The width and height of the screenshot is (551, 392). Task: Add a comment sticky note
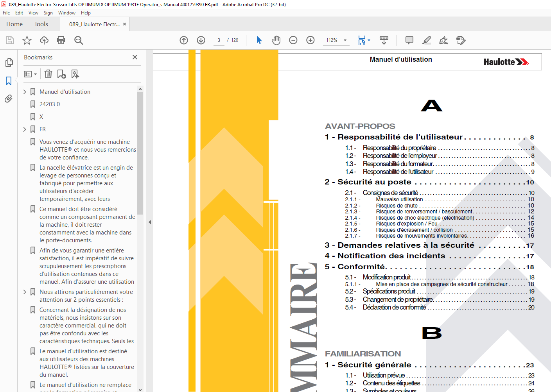pos(409,40)
